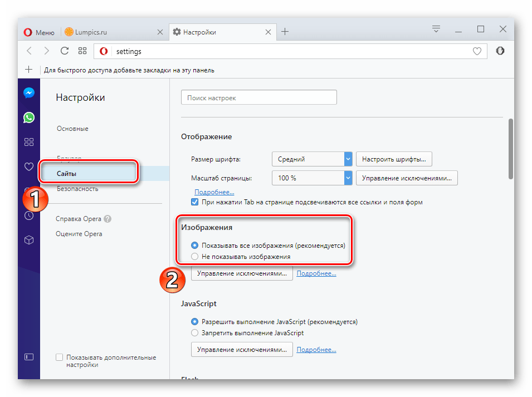Maximize the Opera window
Screen dimensions: 532x397
pyautogui.click(x=481, y=29)
